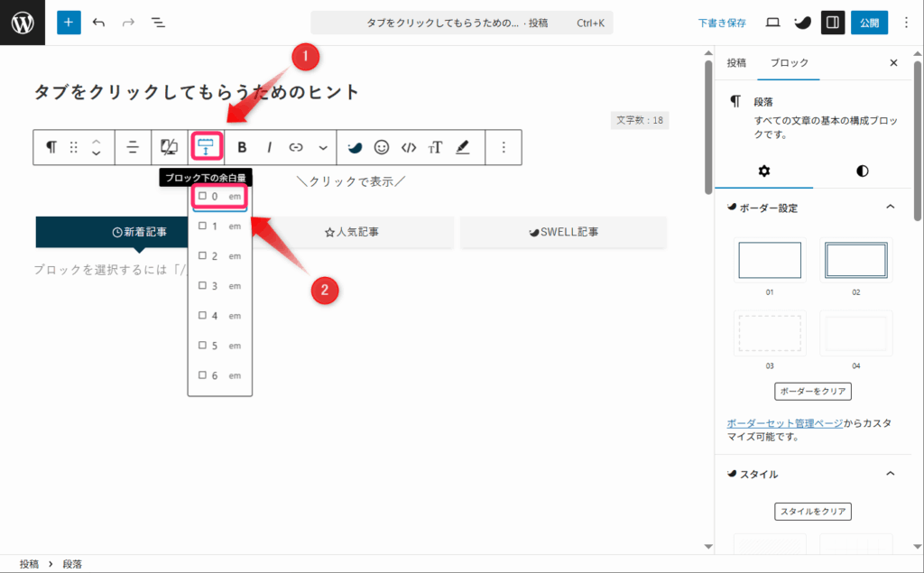Choose border style 04 thumbnail
This screenshot has width=924, height=573.
855,333
